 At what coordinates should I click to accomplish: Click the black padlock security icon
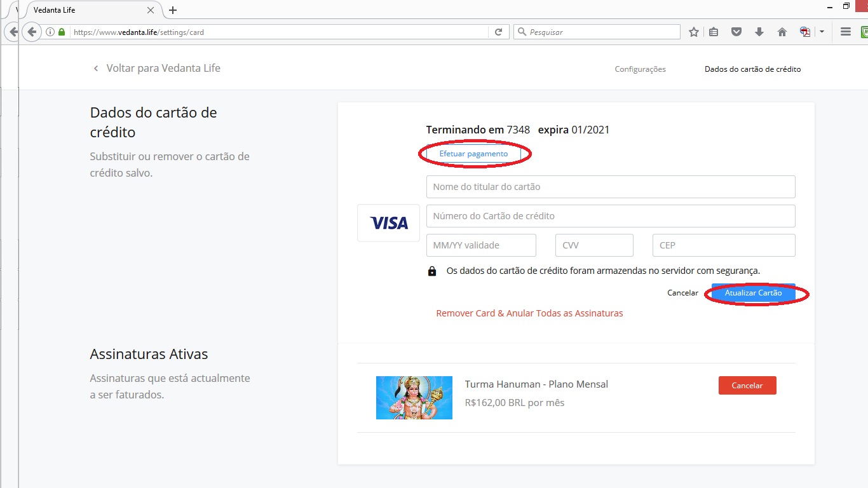[432, 271]
